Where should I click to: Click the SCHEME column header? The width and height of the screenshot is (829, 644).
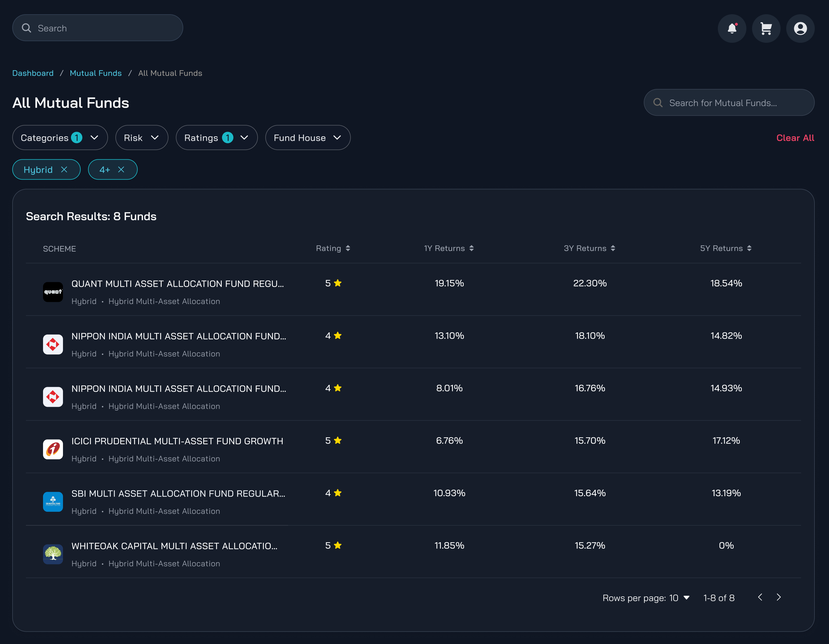(59, 249)
